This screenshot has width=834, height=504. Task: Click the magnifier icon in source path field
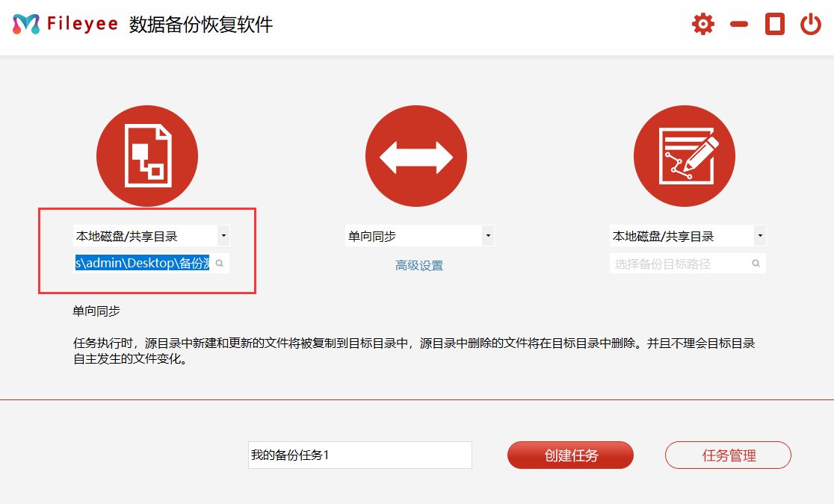pyautogui.click(x=220, y=264)
